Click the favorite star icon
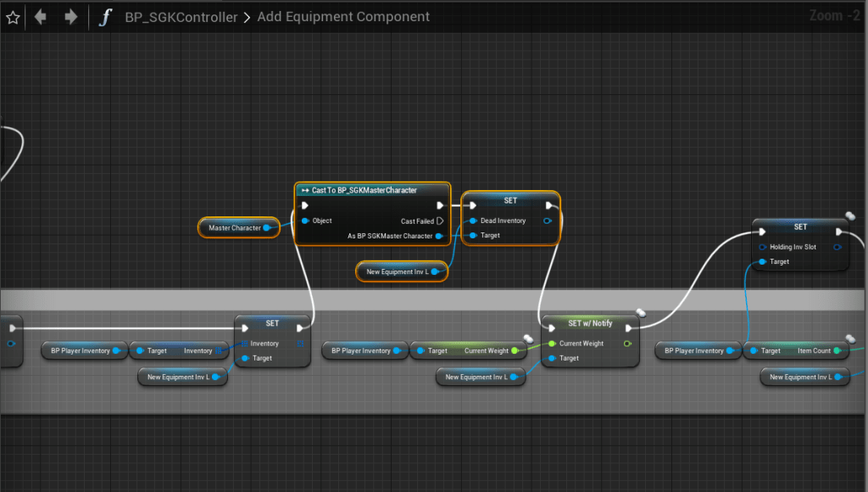 13,17
